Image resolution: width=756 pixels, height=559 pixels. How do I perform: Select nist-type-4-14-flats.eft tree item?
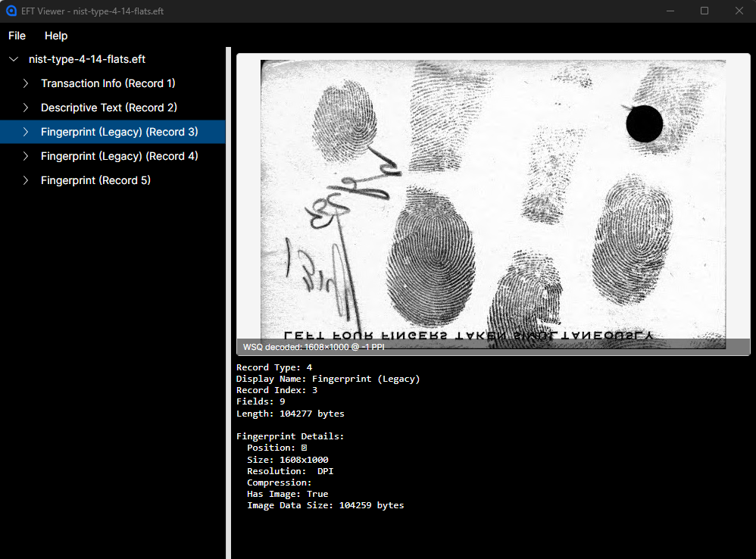click(87, 59)
